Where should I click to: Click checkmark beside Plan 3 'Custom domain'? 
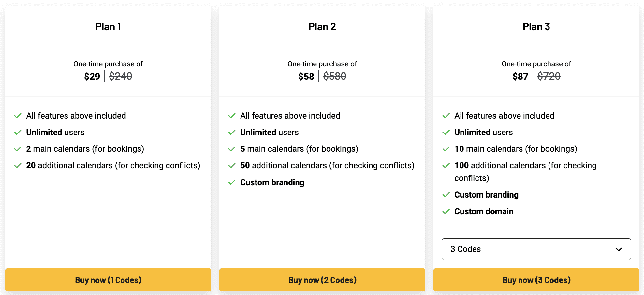446,212
